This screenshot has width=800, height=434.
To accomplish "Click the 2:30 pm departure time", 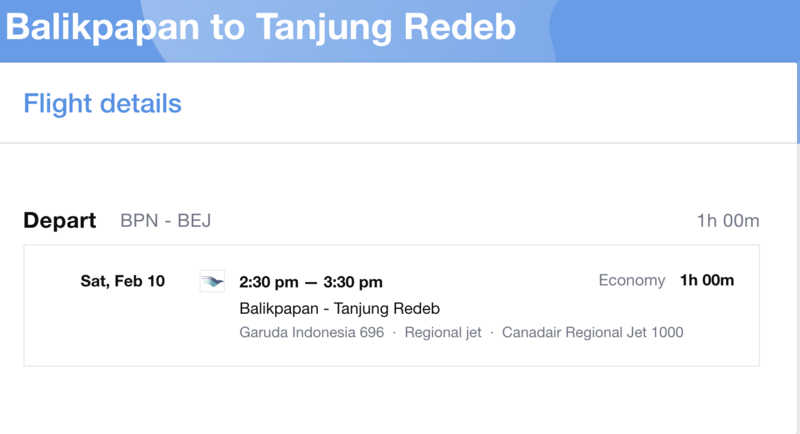I will click(x=269, y=282).
